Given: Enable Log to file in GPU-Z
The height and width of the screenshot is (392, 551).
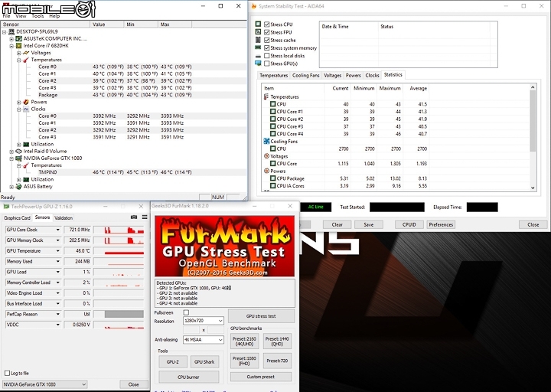Looking at the screenshot, I should coord(7,373).
